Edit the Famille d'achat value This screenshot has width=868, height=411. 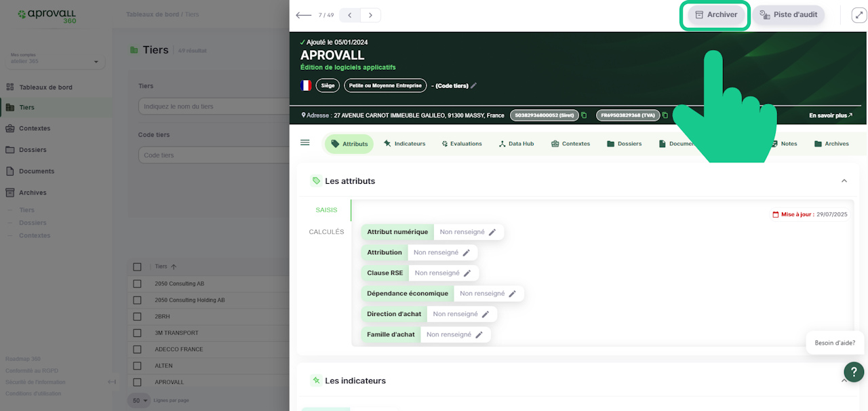click(479, 334)
